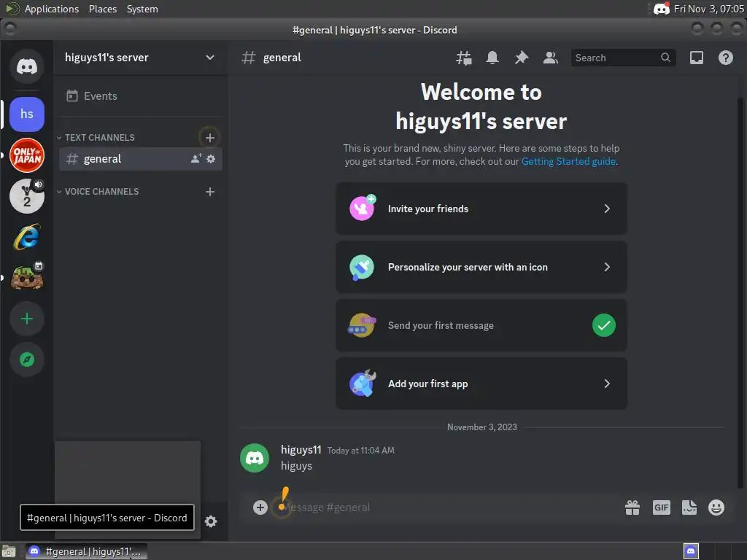Open Explore Discoverable Servers compass

(x=27, y=359)
